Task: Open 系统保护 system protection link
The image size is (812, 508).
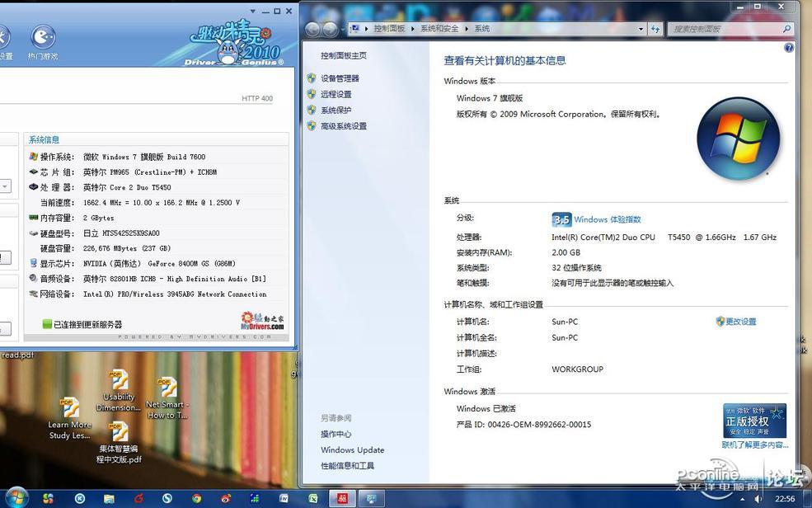Action: pos(336,111)
